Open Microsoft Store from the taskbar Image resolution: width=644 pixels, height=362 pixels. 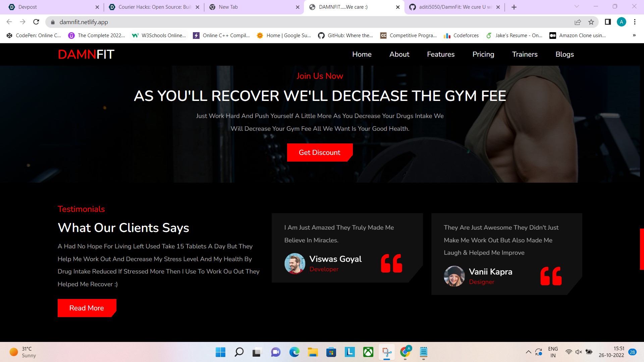pos(331,352)
